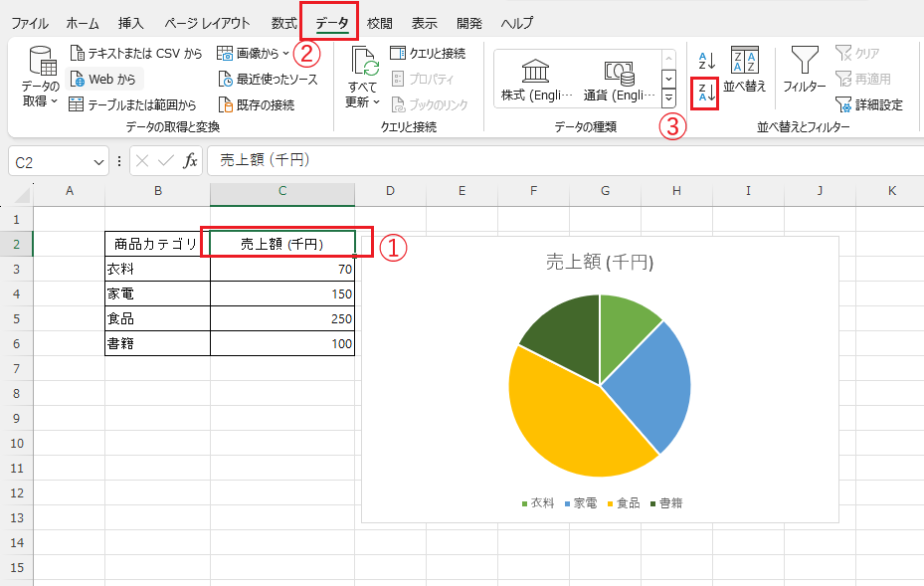Click プロパティ in queries group
The image size is (924, 586).
click(x=423, y=79)
